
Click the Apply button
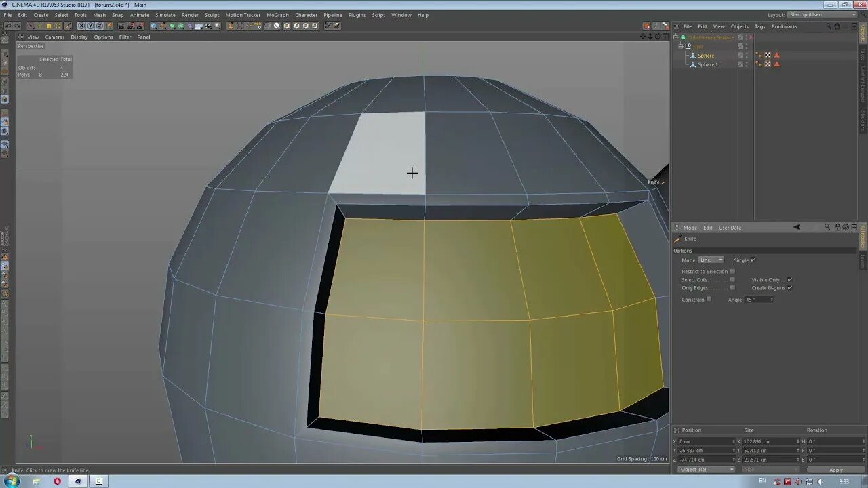pos(835,470)
